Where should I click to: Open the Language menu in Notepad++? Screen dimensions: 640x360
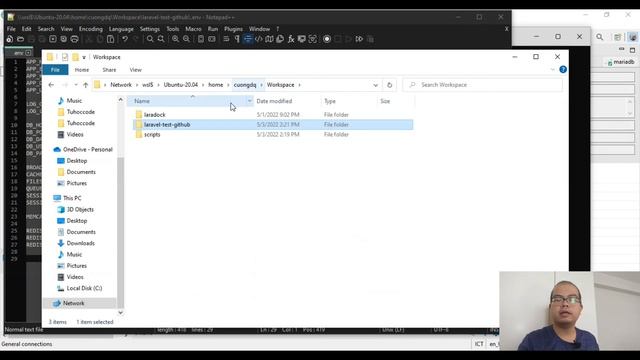tap(121, 29)
